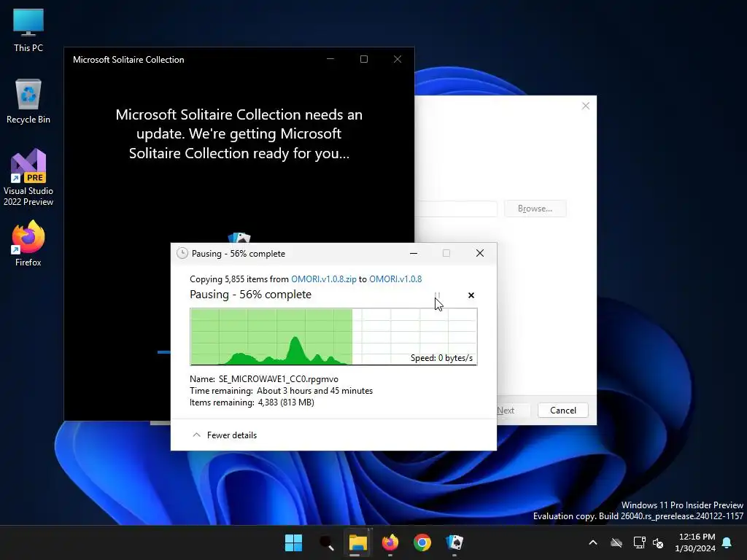Minimize the copy progress dialog

(x=414, y=253)
